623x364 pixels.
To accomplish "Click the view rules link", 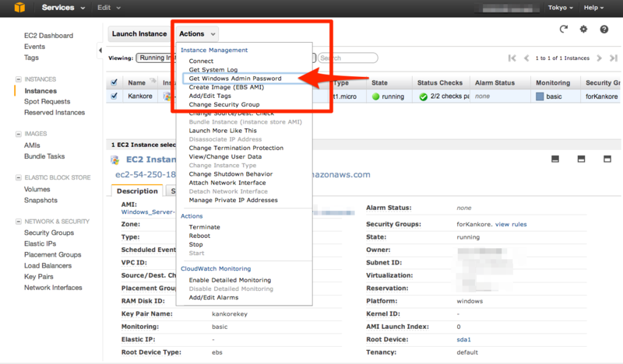I will pos(511,224).
